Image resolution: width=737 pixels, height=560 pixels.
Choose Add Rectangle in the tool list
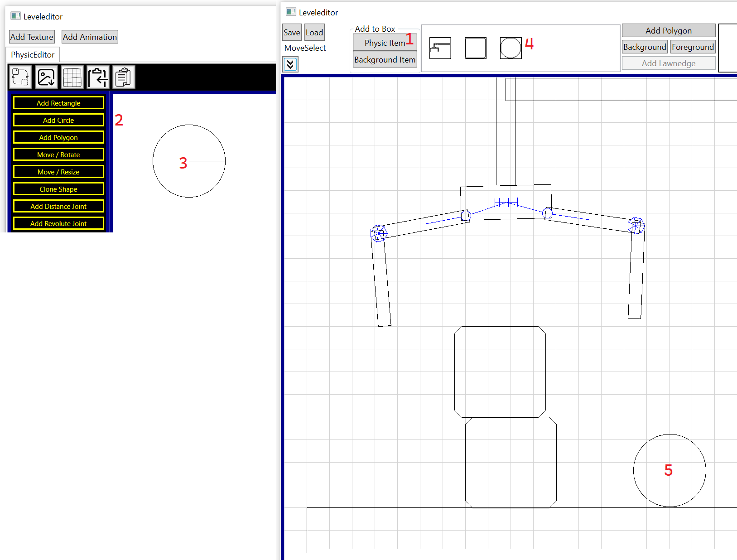[x=58, y=103]
